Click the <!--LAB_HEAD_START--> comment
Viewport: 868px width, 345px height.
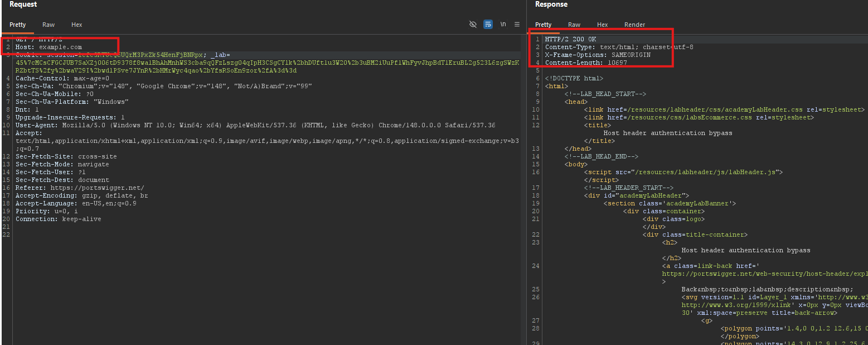[x=605, y=94]
